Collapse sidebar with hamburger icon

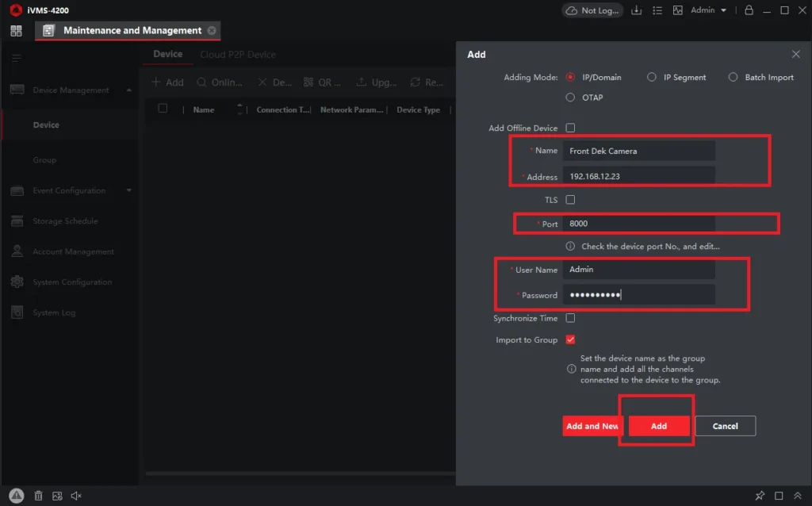click(x=16, y=58)
